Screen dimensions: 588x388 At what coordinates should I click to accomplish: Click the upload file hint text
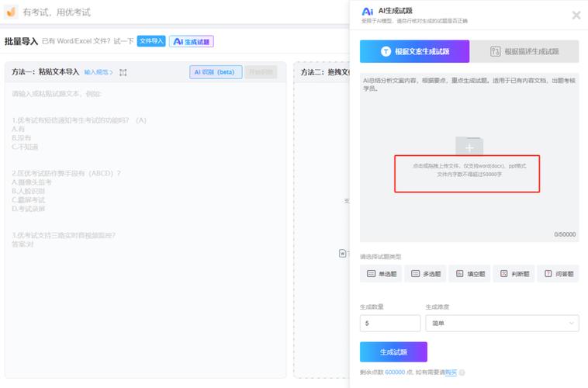coord(469,170)
